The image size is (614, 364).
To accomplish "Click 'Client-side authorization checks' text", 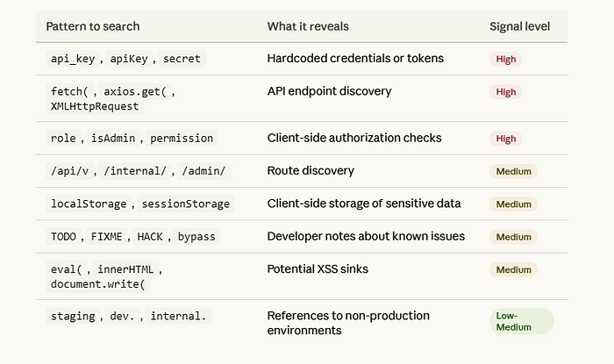I will [354, 138].
